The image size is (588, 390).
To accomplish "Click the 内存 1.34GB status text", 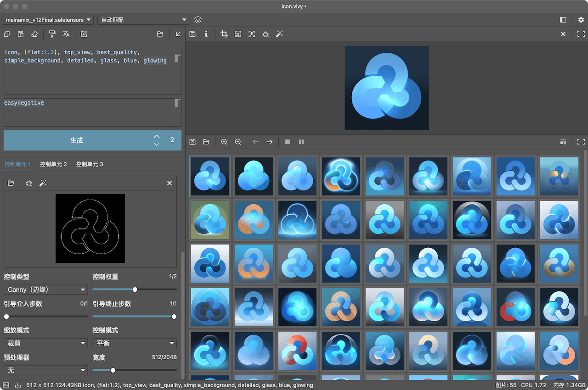I will [570, 385].
